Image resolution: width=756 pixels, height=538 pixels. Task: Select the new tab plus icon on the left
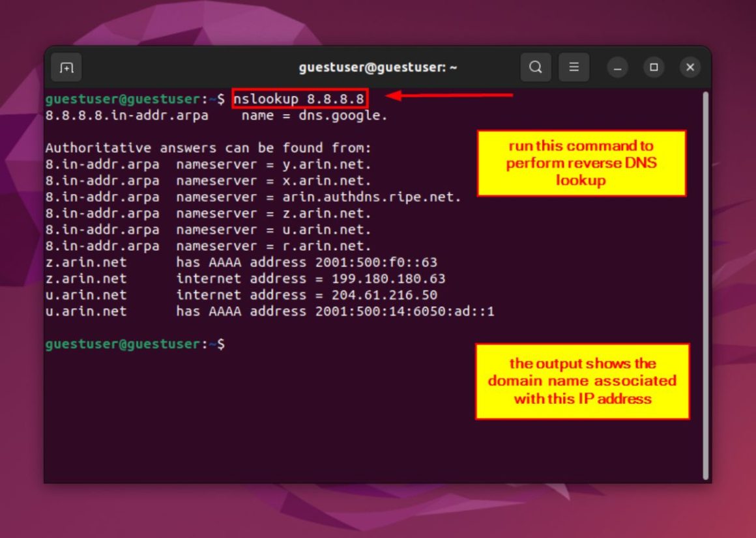[66, 67]
